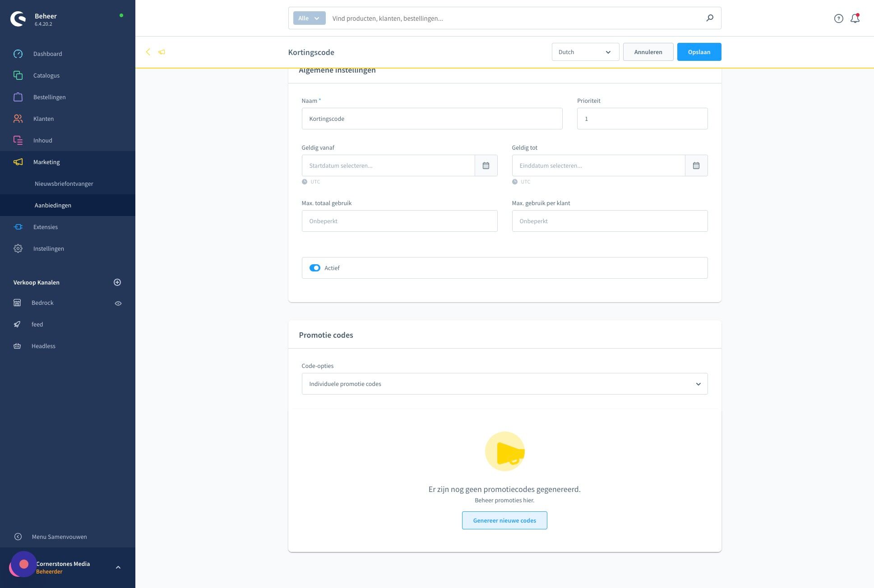Navigate back with the chevron arrow
Screen dimensions: 874x588
point(148,52)
